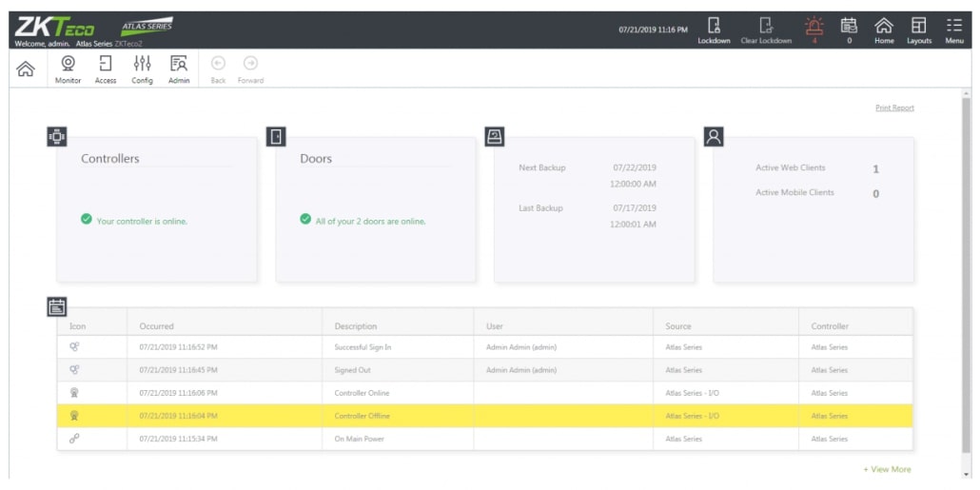This screenshot has height=490, width=980.
Task: Click the home icon at toolbar left
Action: pos(26,69)
